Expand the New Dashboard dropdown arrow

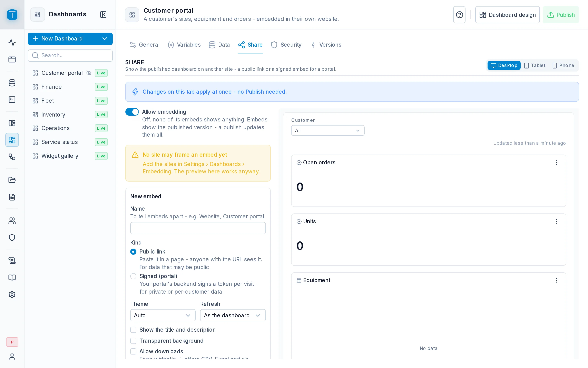coord(105,39)
